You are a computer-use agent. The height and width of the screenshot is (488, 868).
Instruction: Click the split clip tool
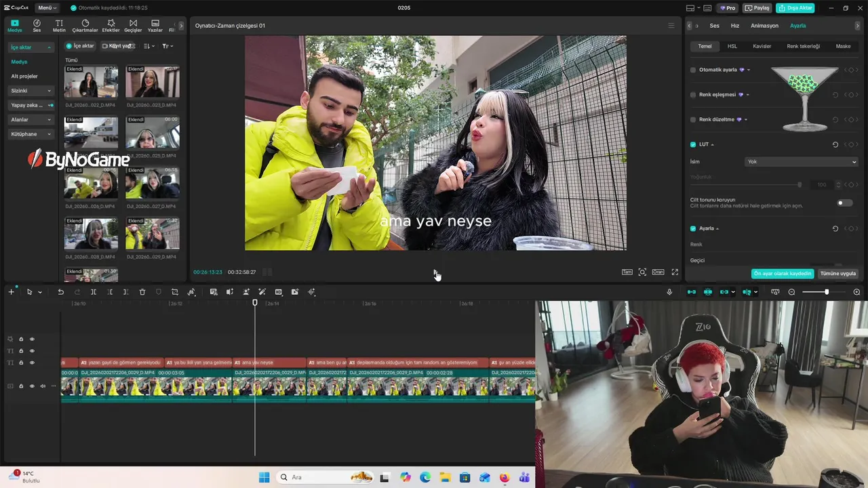point(93,292)
